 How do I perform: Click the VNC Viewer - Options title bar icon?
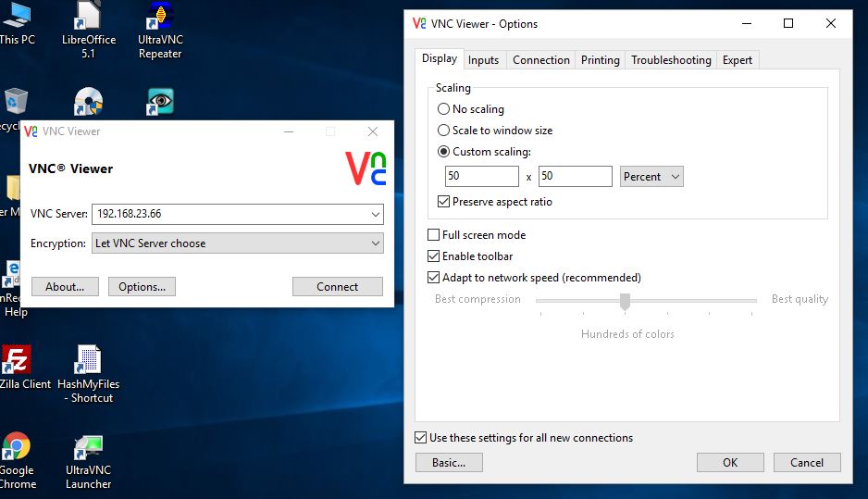(419, 24)
